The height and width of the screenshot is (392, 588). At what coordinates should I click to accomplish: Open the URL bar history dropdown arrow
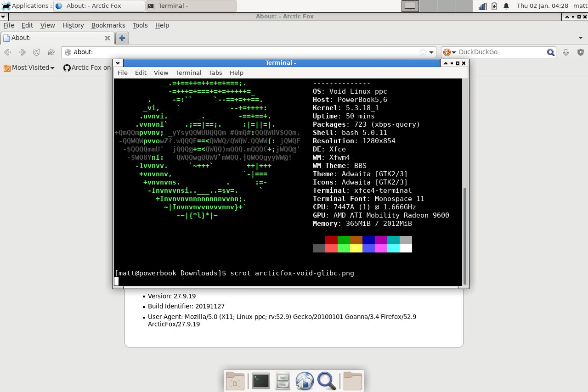tap(431, 52)
